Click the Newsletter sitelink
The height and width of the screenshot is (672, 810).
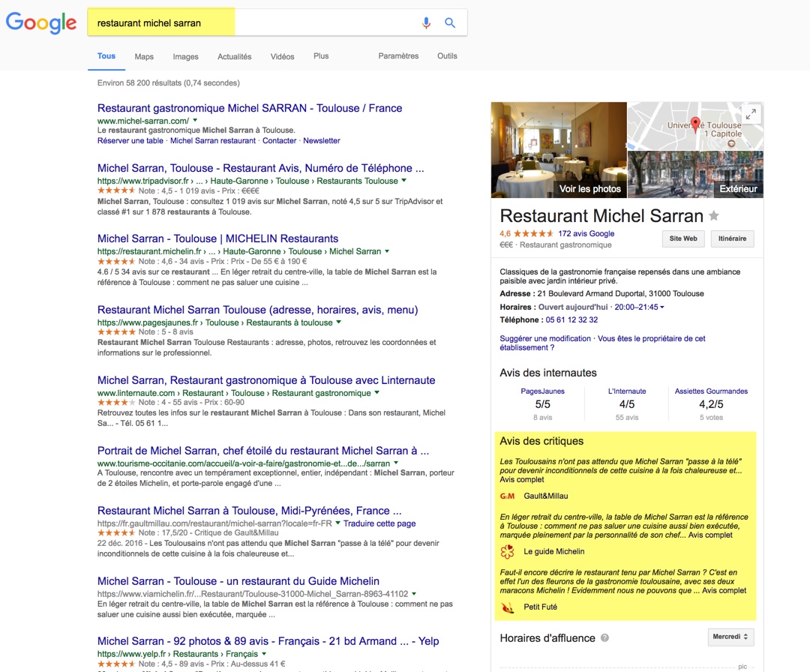tap(322, 140)
